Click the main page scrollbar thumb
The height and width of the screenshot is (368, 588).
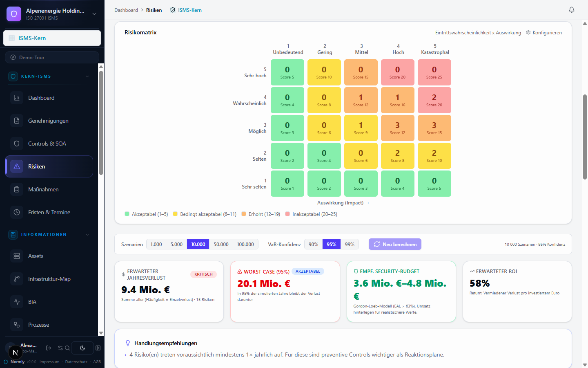click(x=585, y=137)
